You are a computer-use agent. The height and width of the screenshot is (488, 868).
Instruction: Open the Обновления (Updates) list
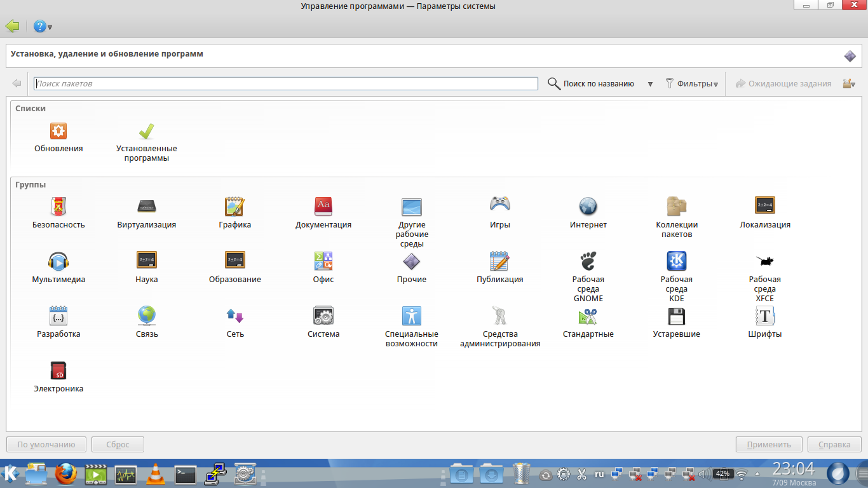coord(58,138)
